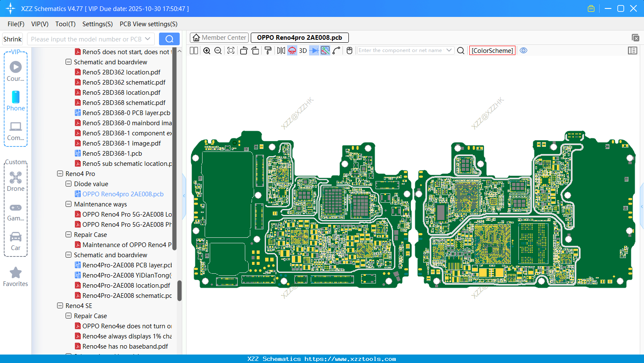Select the OPPO Reno4pro 2AE008.pcb tab
644x363 pixels.
pos(300,38)
